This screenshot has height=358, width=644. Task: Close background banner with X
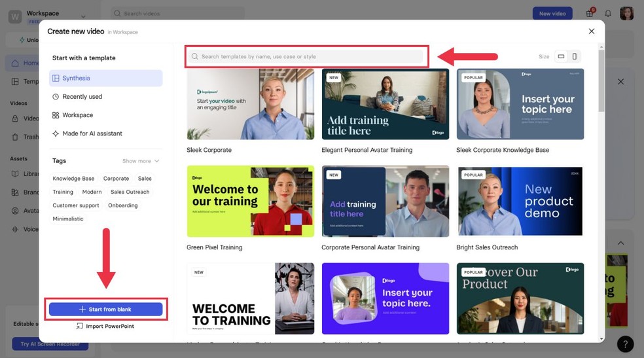620,82
